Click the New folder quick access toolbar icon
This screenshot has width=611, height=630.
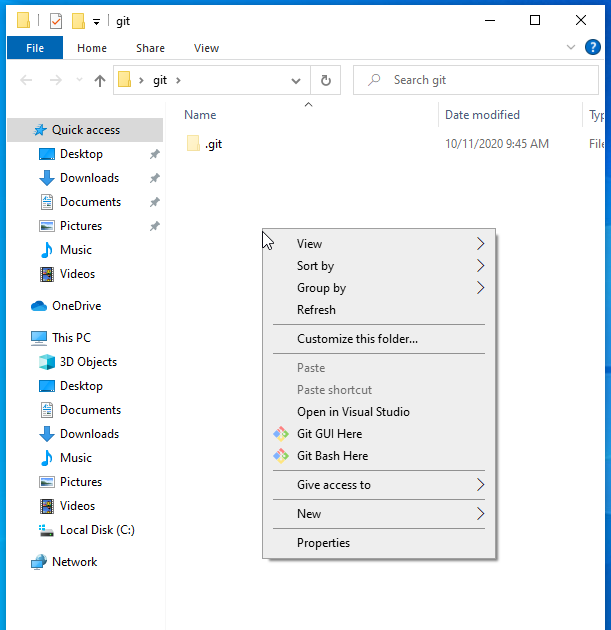pos(78,21)
